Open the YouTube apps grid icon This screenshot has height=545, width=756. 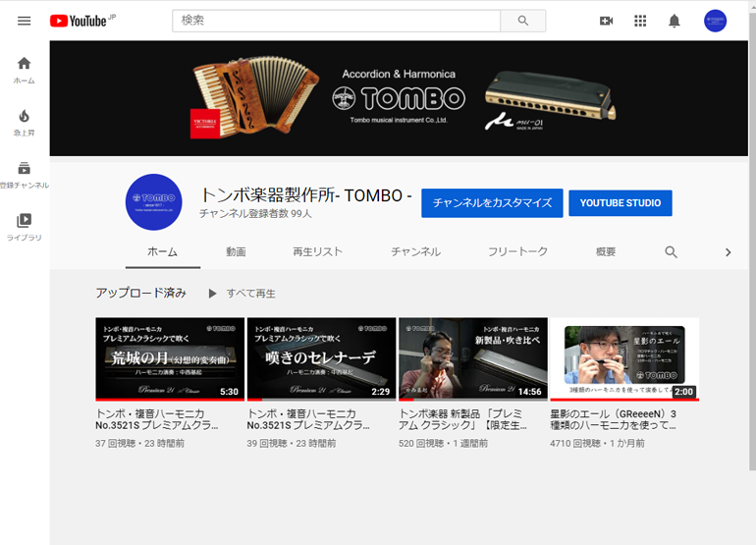(640, 21)
